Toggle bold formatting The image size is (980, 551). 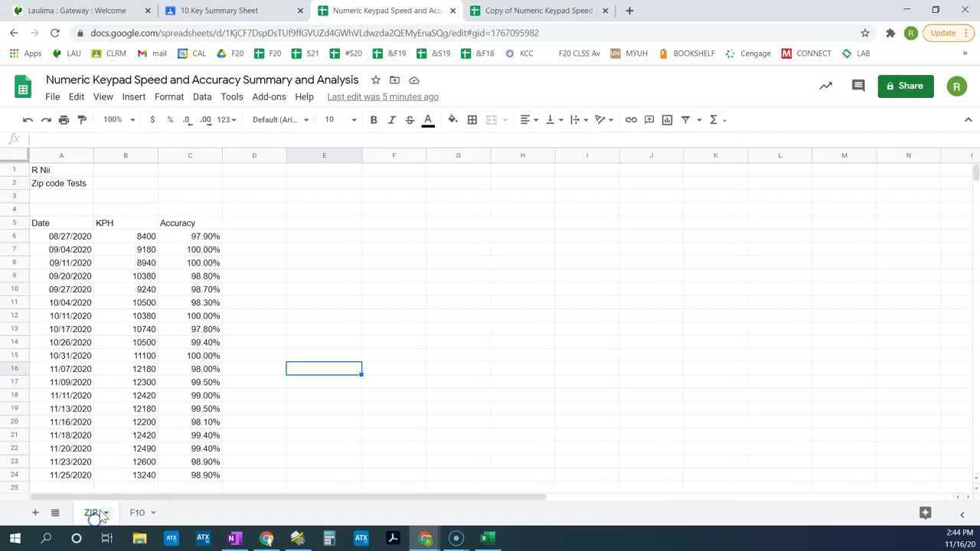tap(374, 120)
